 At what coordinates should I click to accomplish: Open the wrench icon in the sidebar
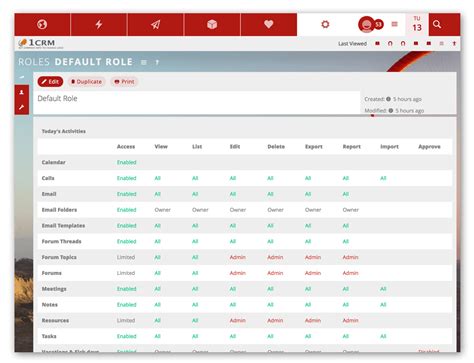coord(22,107)
